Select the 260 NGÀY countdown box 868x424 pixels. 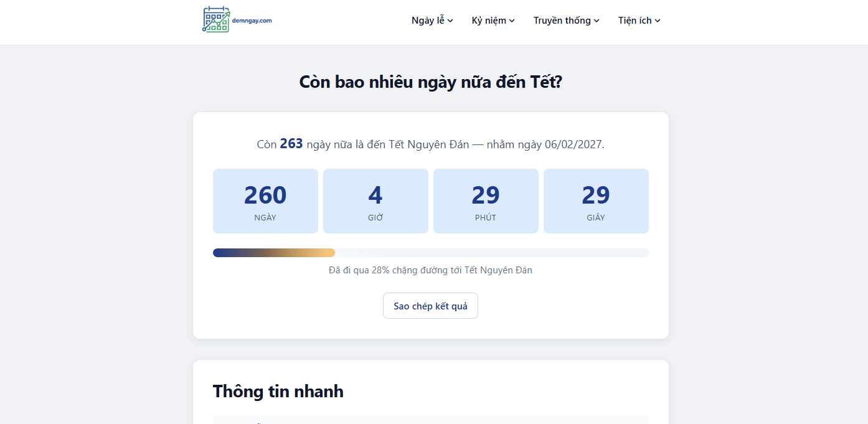265,201
